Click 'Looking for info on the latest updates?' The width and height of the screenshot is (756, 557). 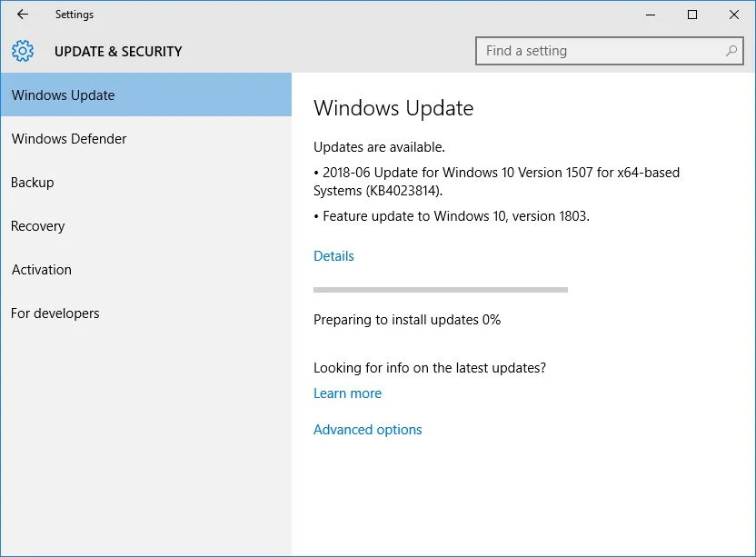click(x=430, y=368)
